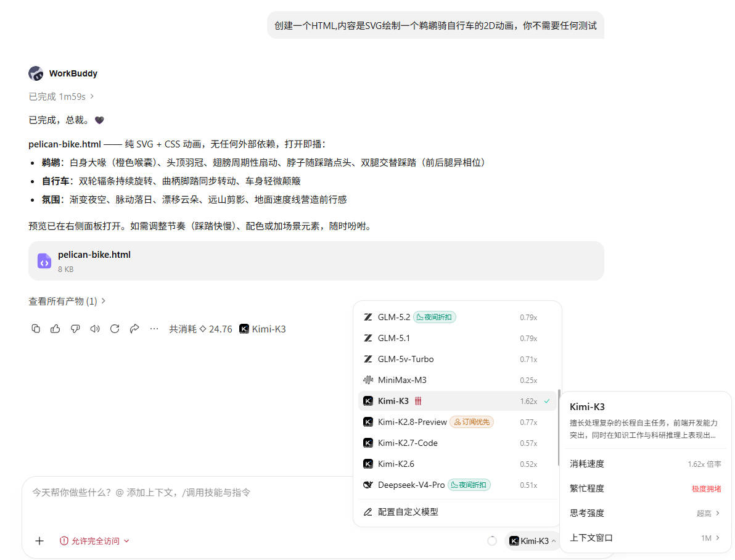Click the thumbs-up like icon
The image size is (735, 560).
[x=55, y=329]
